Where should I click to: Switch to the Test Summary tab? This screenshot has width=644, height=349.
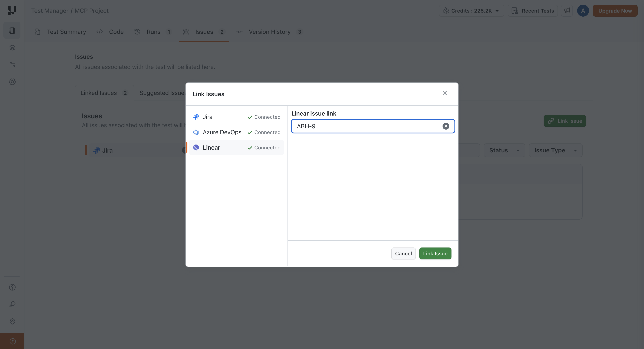pos(60,32)
